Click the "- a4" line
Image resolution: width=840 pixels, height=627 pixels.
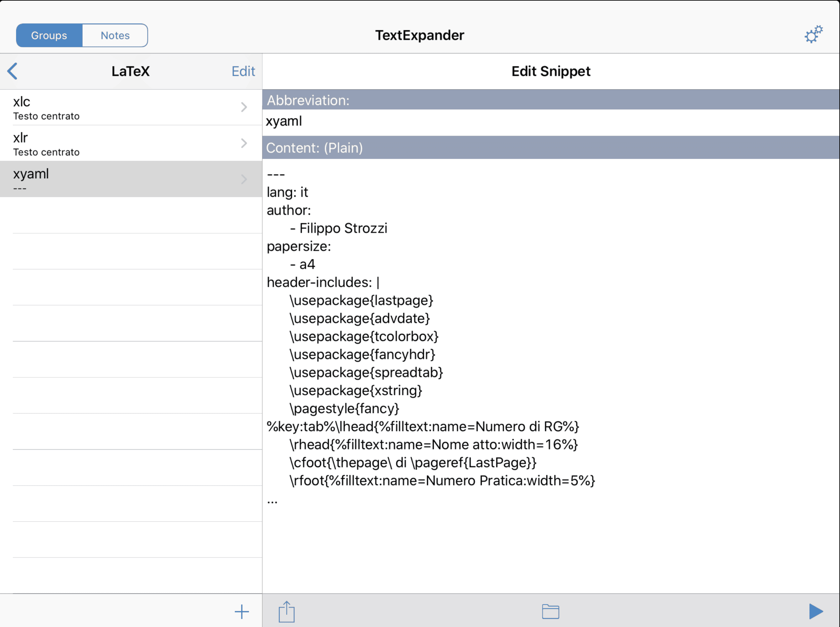point(302,264)
